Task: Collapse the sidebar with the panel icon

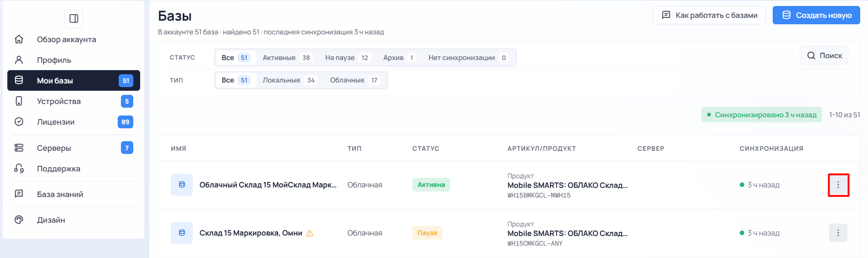Action: click(74, 19)
